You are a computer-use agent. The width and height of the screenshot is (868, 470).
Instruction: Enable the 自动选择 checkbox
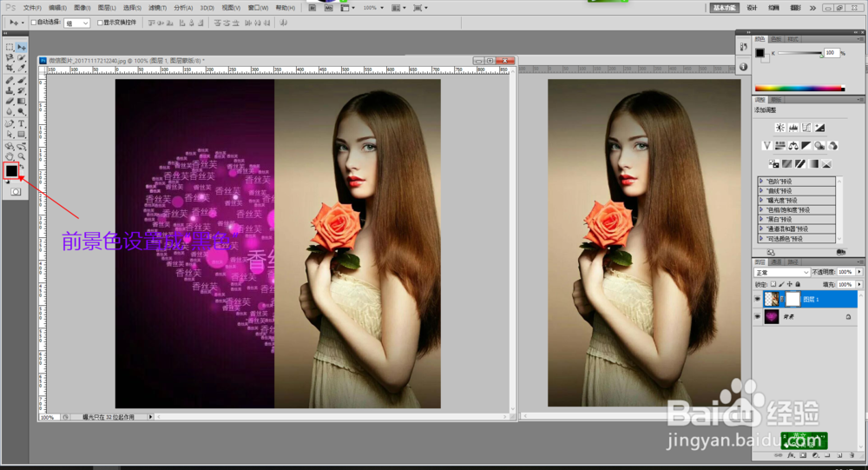coord(34,23)
